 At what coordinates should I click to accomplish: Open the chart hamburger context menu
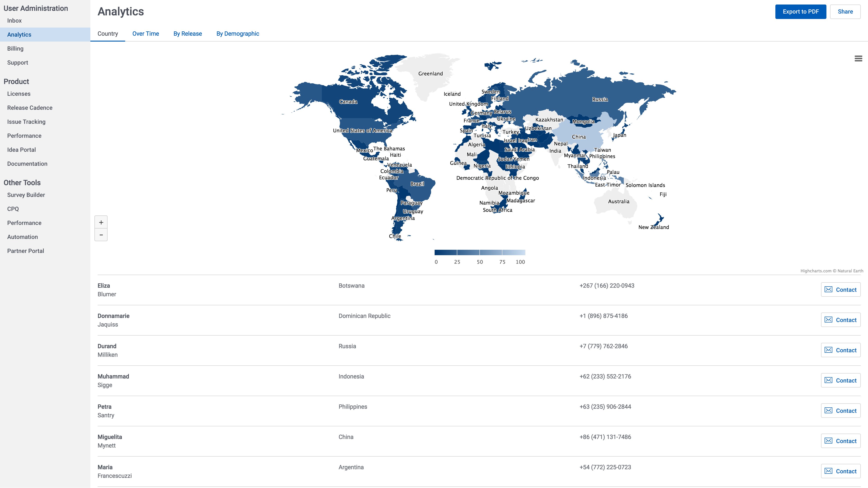tap(858, 58)
